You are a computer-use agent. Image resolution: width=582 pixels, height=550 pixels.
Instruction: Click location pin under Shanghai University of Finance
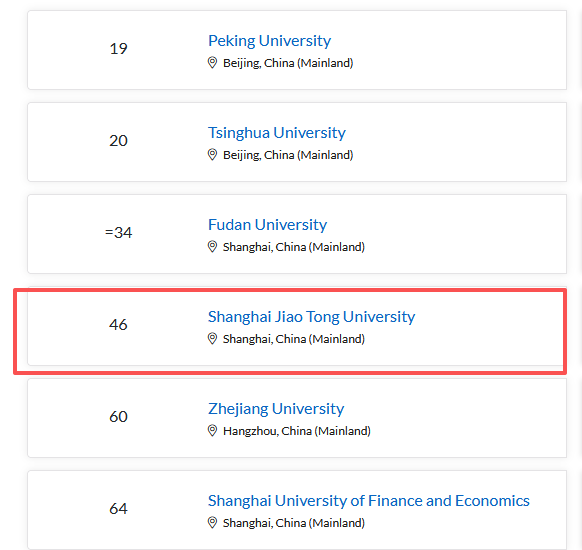[212, 523]
